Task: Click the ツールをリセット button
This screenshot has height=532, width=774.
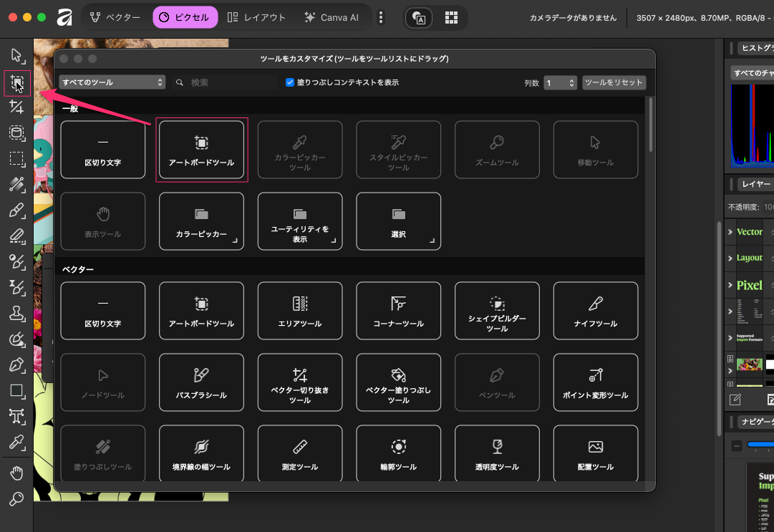Action: pyautogui.click(x=614, y=82)
